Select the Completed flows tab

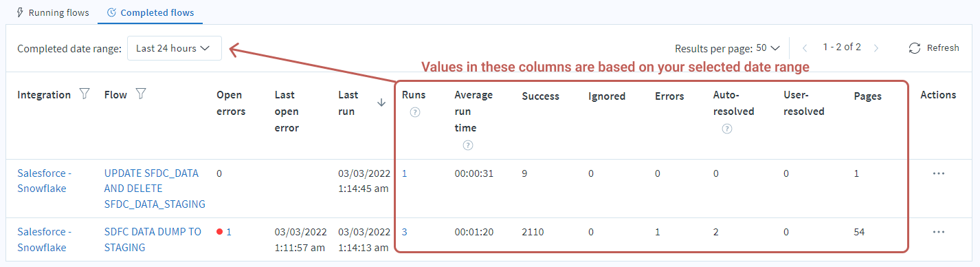coord(150,12)
